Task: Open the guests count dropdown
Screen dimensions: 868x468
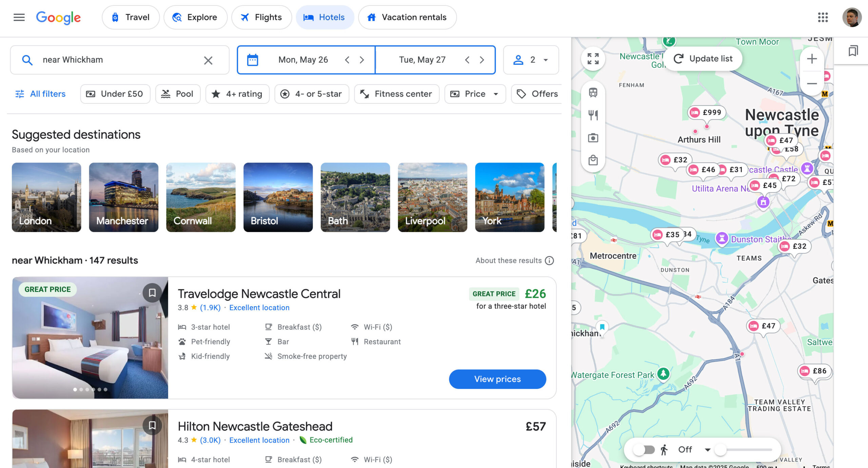Action: [531, 60]
